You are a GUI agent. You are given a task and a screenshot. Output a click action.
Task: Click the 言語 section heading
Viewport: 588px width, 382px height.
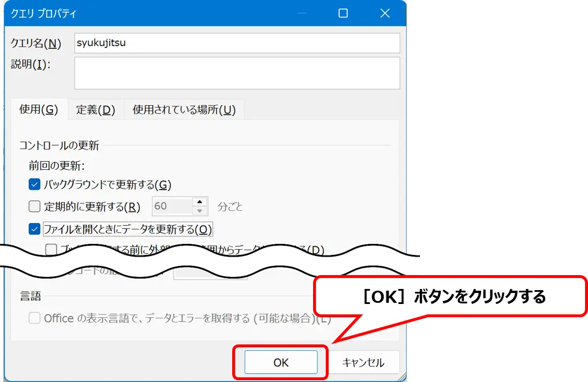pos(31,296)
